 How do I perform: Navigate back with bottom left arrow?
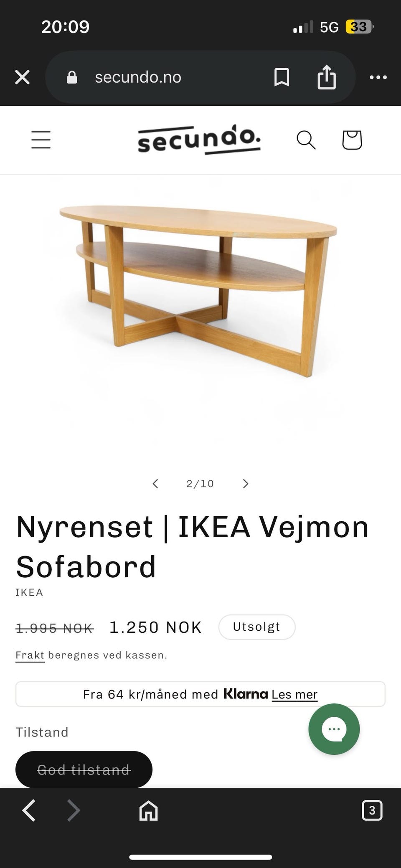29,811
